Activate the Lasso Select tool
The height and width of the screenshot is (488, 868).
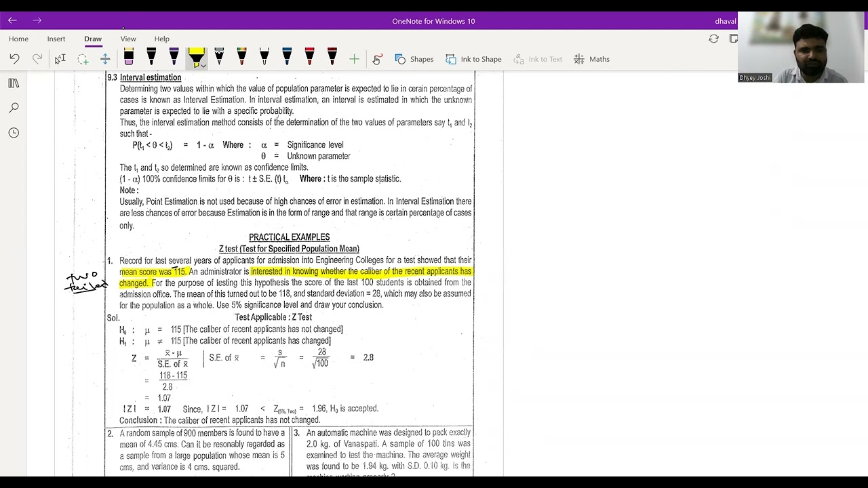pos(83,59)
